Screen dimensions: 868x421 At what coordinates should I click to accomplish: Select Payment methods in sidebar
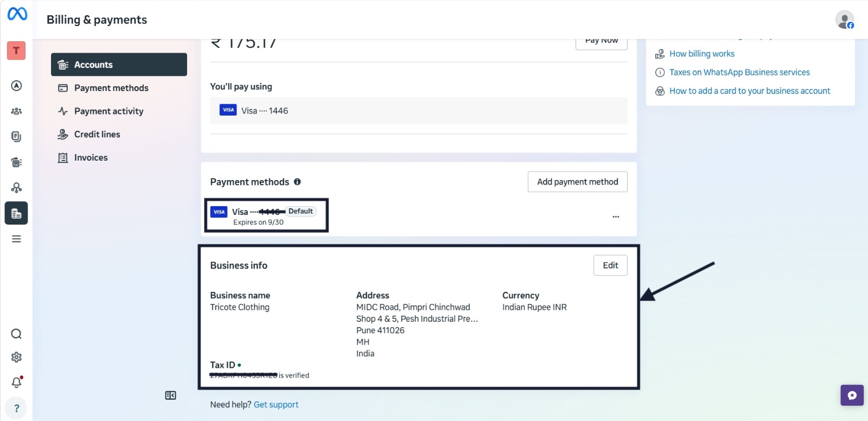pyautogui.click(x=111, y=88)
